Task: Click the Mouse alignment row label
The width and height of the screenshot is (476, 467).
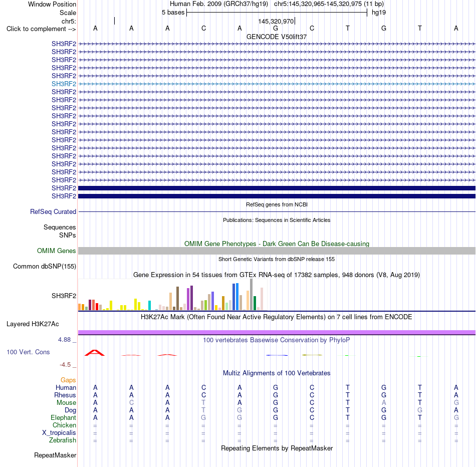Action: [66, 403]
